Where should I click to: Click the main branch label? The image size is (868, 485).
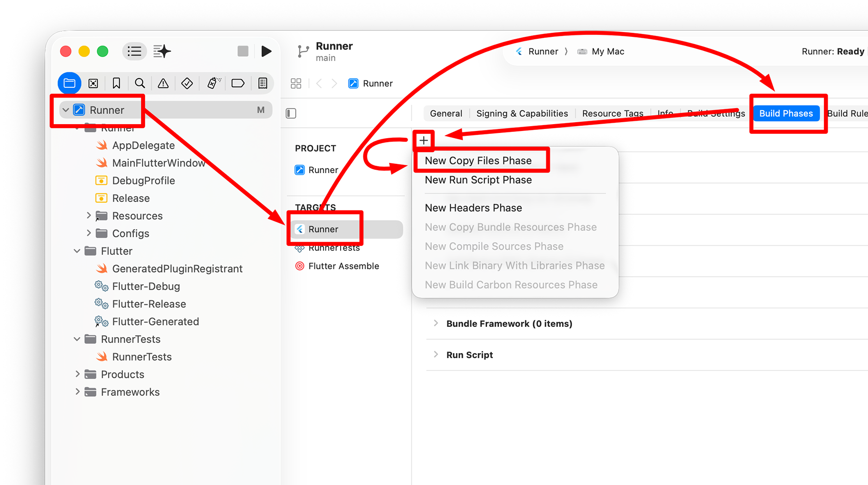[326, 58]
